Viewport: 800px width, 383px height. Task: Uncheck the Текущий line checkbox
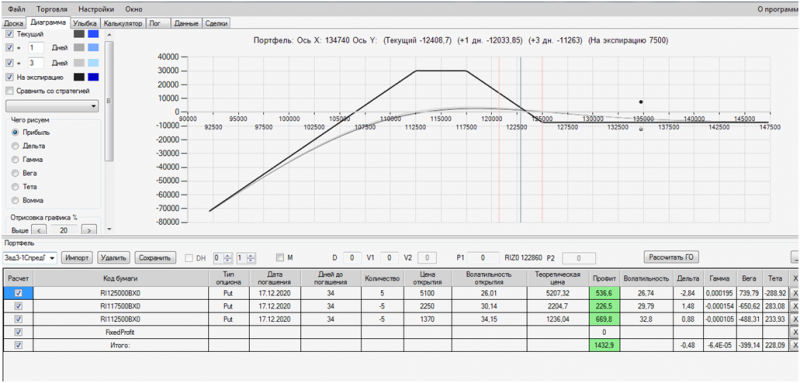point(9,34)
